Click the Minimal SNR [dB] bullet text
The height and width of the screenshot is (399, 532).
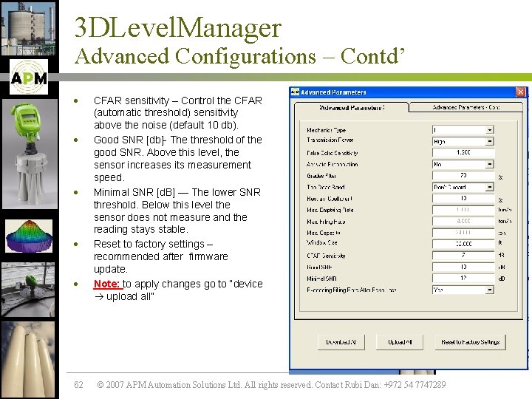tap(177, 211)
